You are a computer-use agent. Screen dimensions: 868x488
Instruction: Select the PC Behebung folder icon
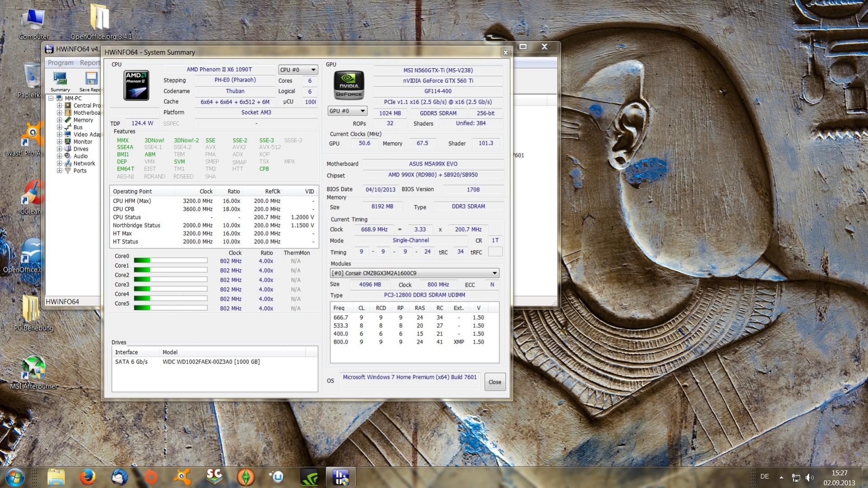(x=33, y=313)
